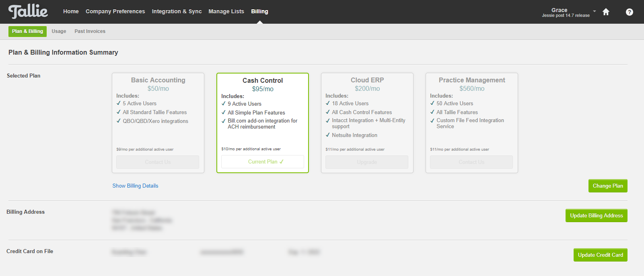The width and height of the screenshot is (644, 276).
Task: Open the home icon in header
Action: point(606,12)
